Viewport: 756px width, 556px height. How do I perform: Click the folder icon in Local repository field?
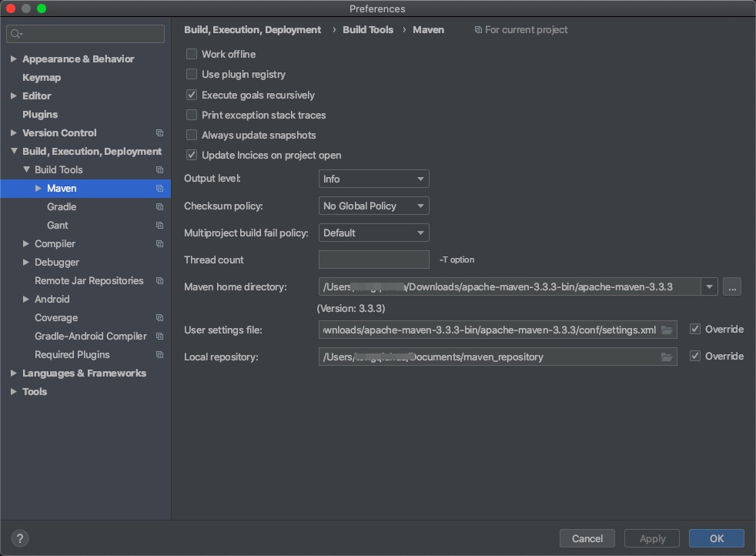(x=667, y=357)
